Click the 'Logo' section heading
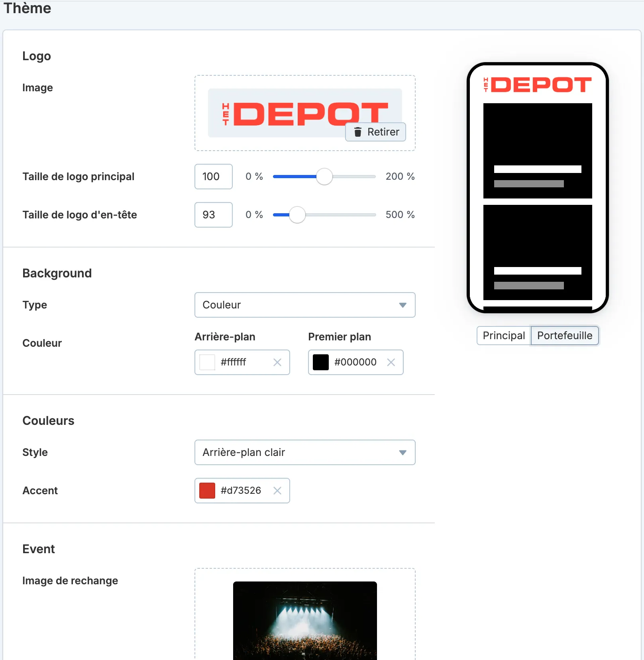 pyautogui.click(x=37, y=56)
